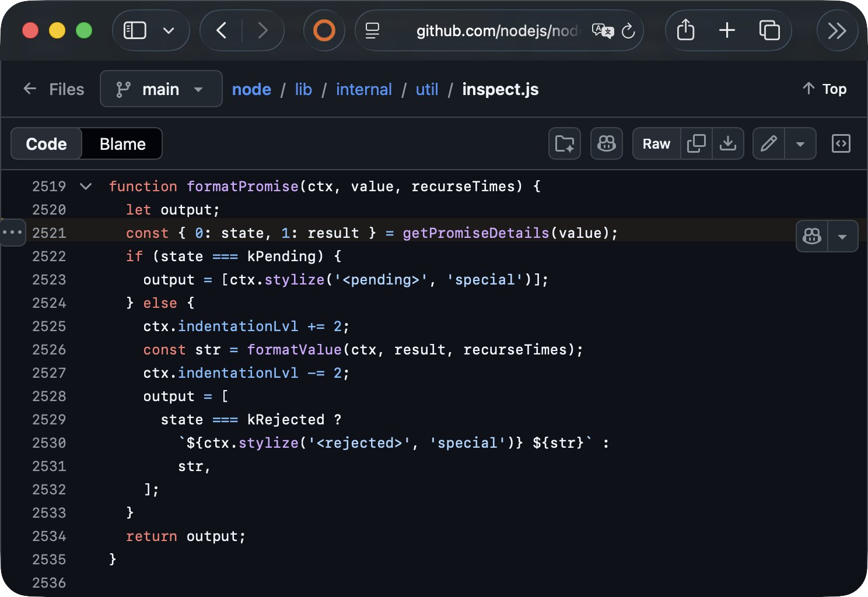Click the getPromiseDetails function call

click(x=476, y=233)
